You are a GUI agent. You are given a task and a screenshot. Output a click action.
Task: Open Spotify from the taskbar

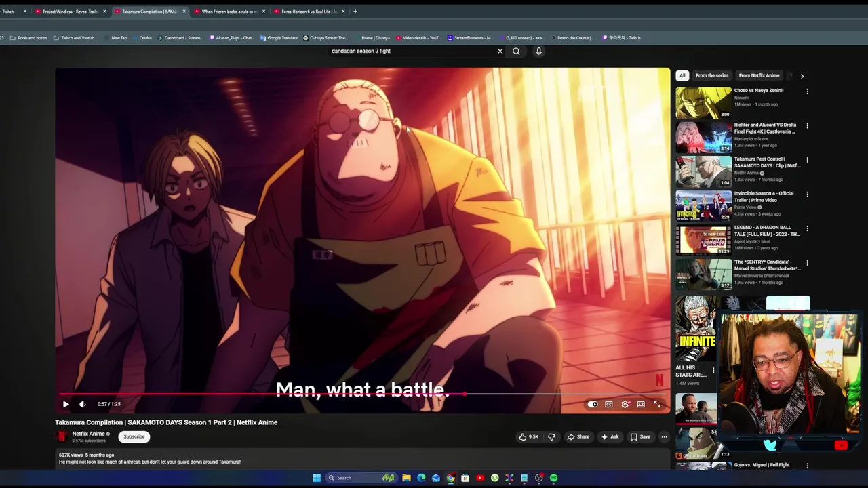tap(554, 478)
